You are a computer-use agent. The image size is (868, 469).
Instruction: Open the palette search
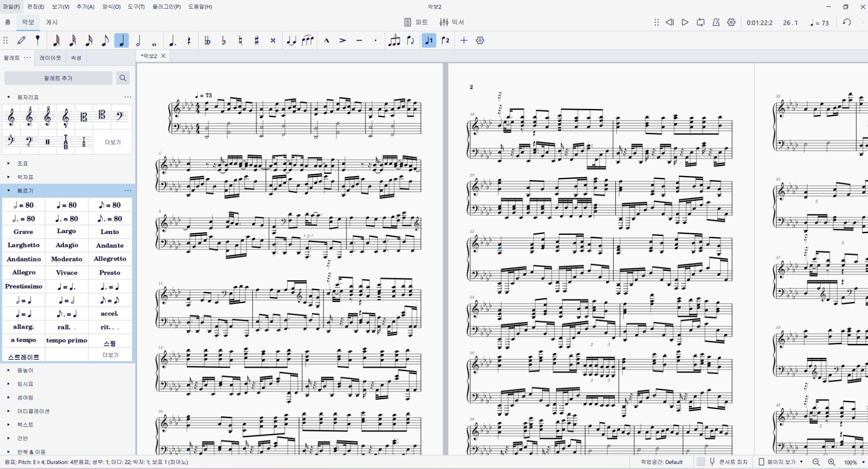point(122,78)
